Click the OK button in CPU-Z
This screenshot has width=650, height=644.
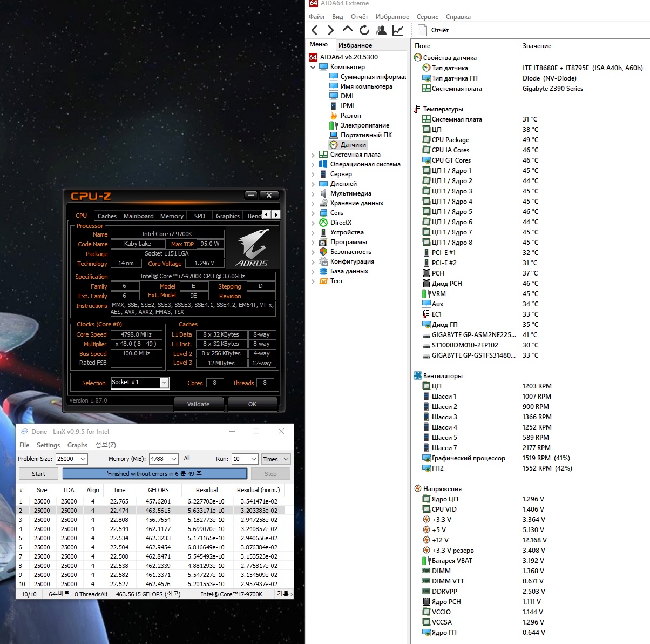252,404
